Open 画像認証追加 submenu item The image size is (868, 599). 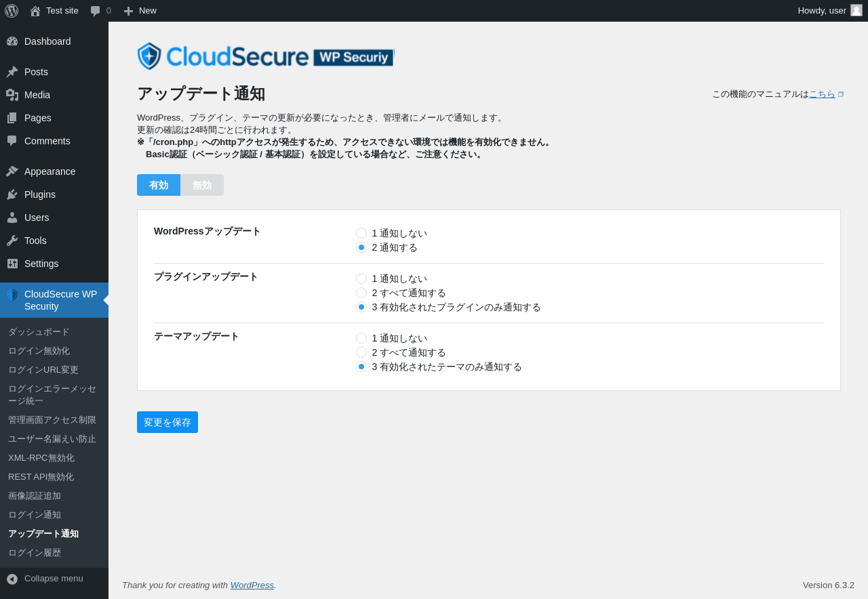coord(54,496)
